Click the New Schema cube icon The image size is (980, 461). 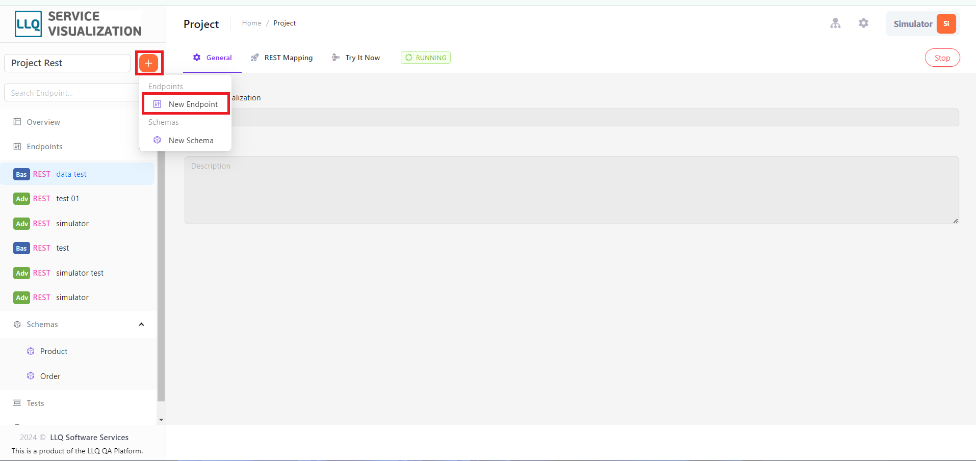point(158,140)
